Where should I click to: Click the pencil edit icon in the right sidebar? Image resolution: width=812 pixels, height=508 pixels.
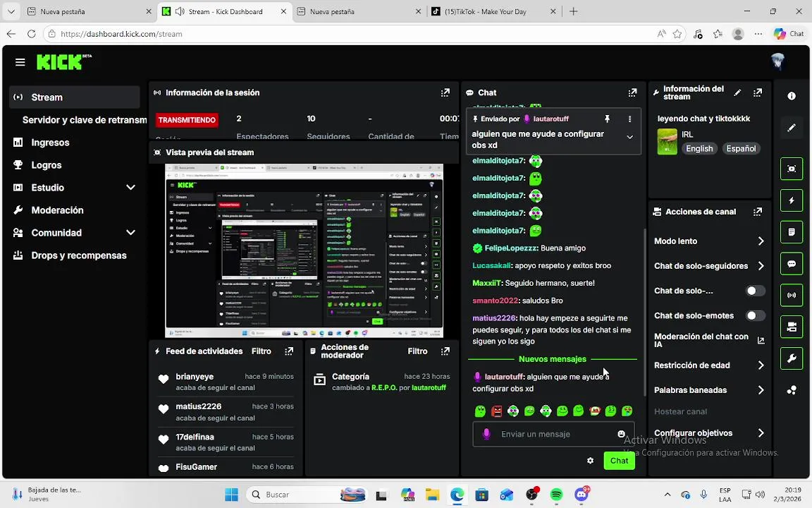point(792,128)
